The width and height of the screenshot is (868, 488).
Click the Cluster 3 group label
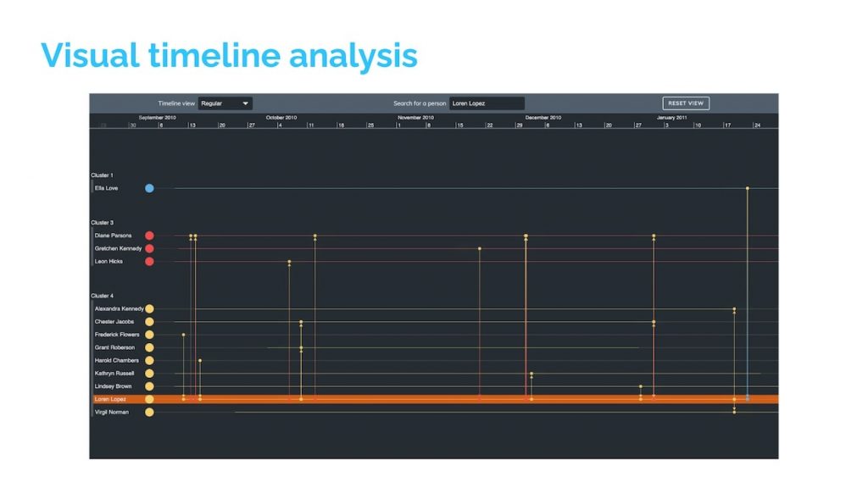tap(102, 223)
